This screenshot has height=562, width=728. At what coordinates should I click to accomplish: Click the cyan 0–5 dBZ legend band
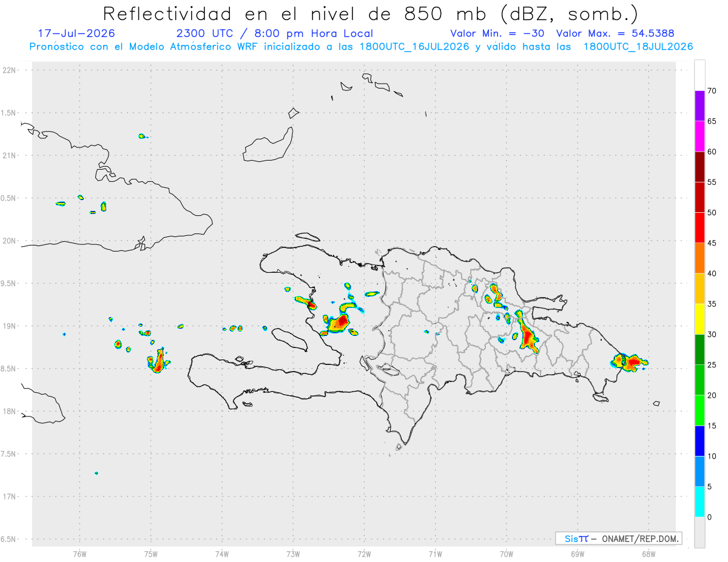click(x=699, y=501)
